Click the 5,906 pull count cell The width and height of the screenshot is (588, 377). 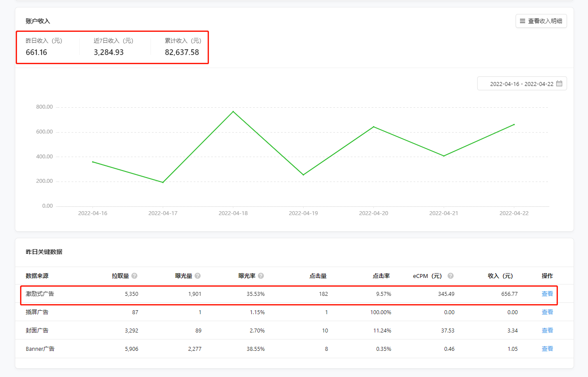point(131,349)
